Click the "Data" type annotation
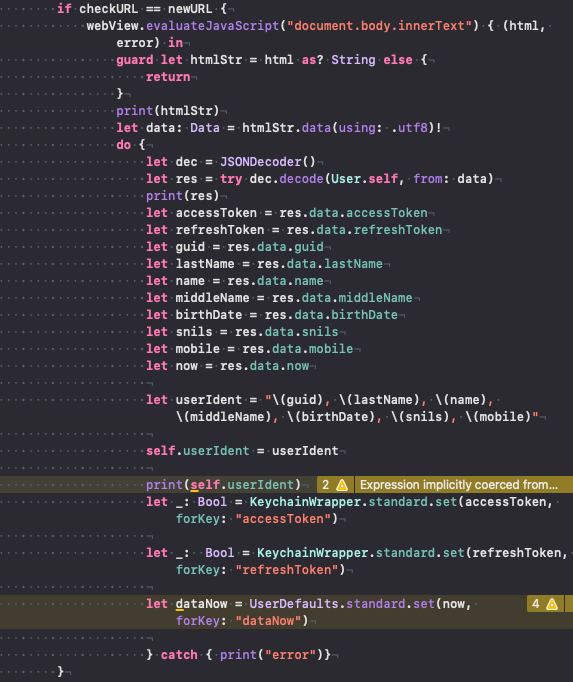This screenshot has height=682, width=573. 205,127
